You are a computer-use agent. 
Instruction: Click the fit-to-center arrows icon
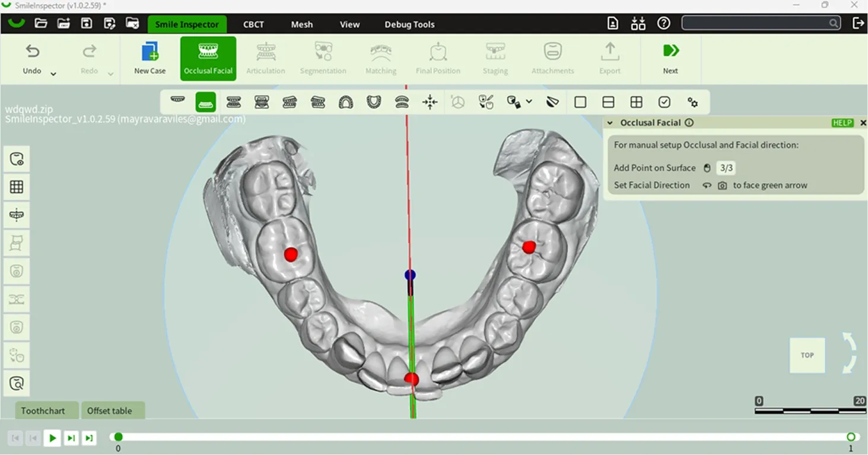coord(430,102)
